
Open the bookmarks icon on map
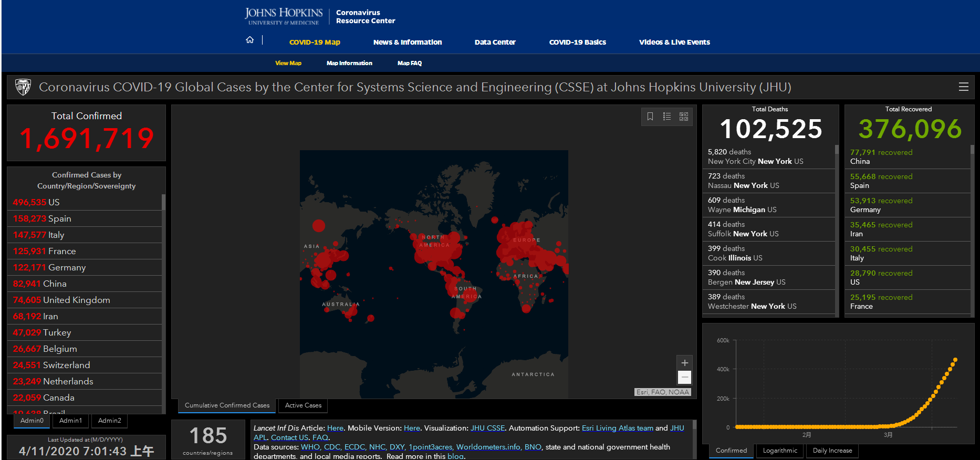tap(650, 117)
